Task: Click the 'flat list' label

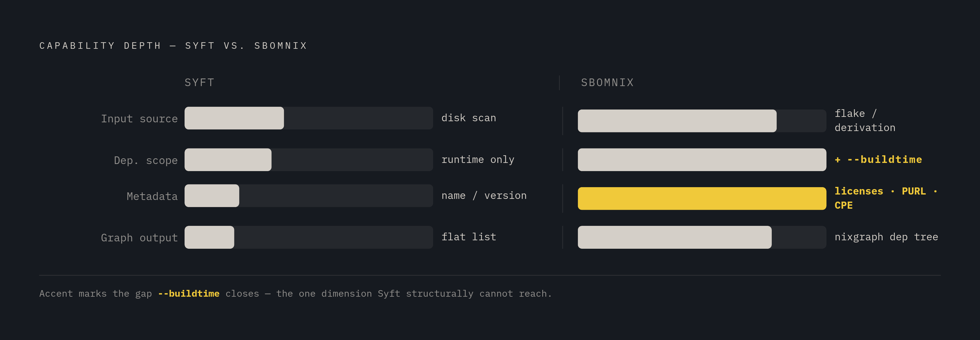Action: pos(469,237)
